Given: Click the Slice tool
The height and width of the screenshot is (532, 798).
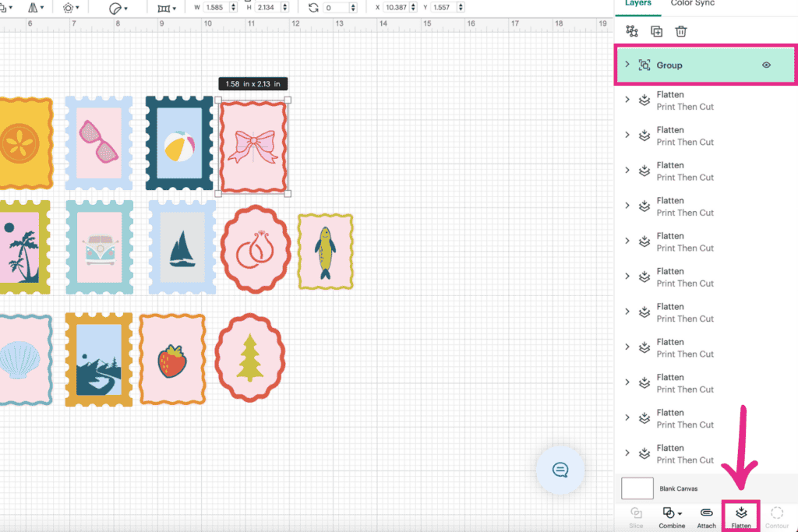Looking at the screenshot, I should coord(636,517).
